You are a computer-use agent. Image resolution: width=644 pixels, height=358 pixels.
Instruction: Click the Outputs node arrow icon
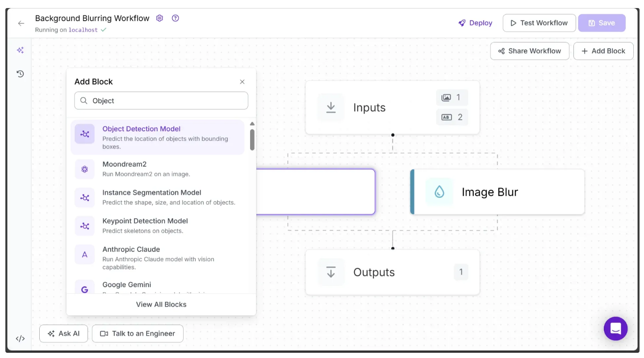(x=331, y=272)
